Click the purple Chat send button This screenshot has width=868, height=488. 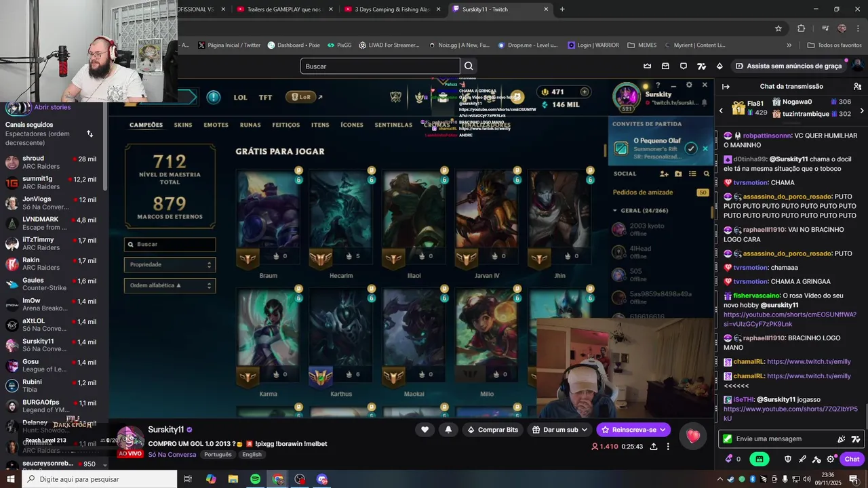pyautogui.click(x=852, y=459)
